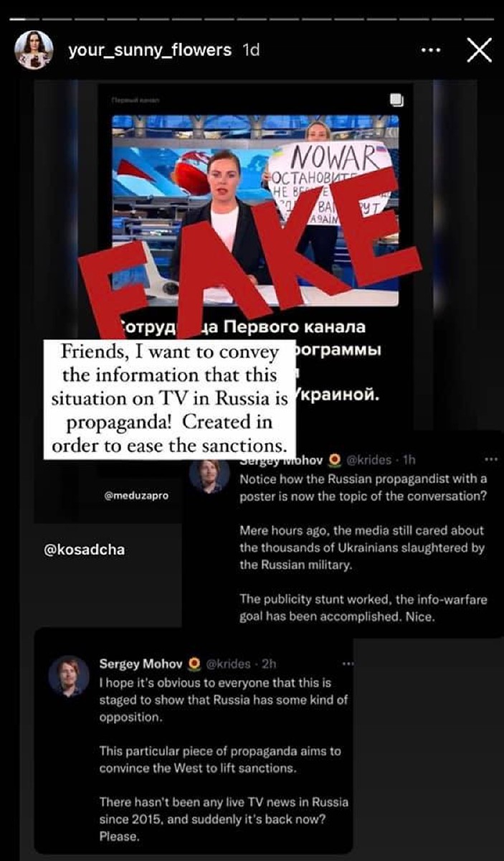Click the multi-image carousel icon on the post

click(x=395, y=100)
